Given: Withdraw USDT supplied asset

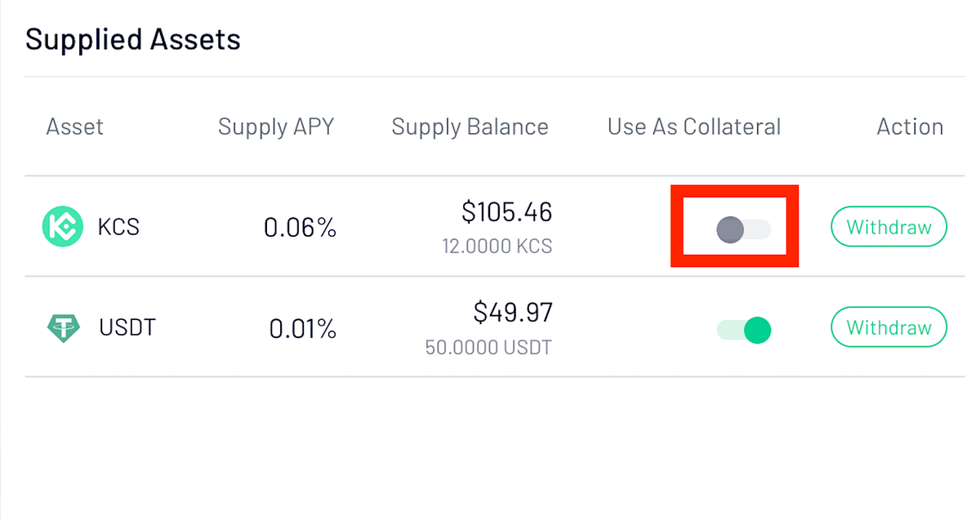Looking at the screenshot, I should (x=889, y=327).
